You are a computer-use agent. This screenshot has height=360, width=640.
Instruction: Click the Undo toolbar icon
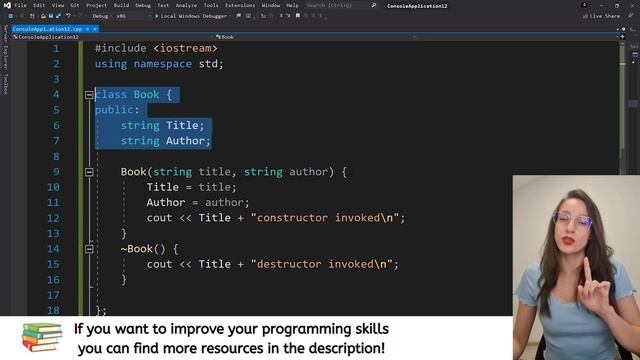click(68, 16)
